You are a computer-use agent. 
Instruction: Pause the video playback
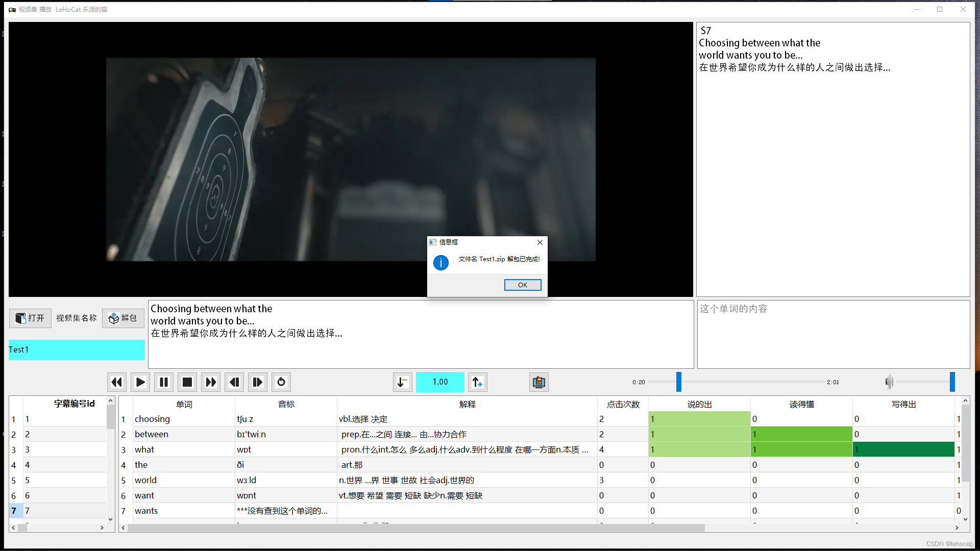click(x=164, y=382)
